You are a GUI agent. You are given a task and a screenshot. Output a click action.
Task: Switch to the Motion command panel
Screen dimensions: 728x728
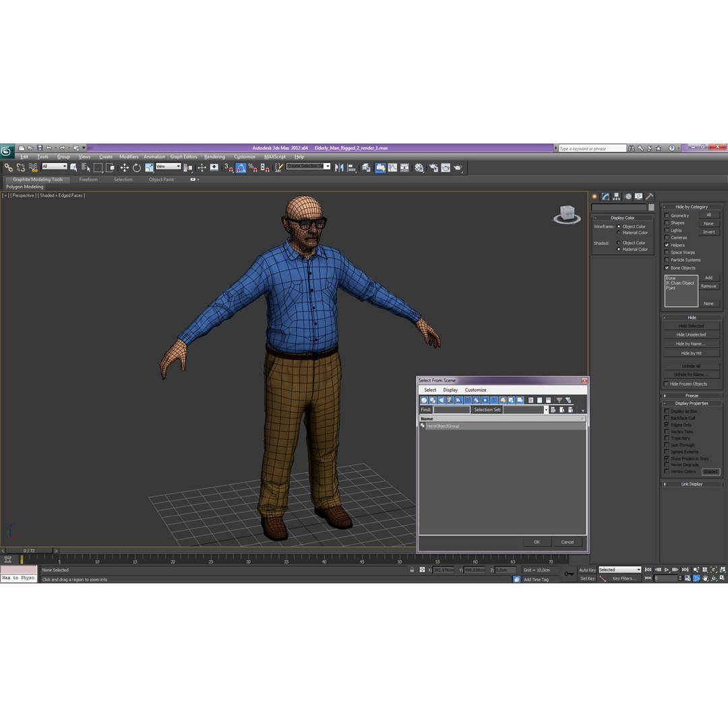(x=628, y=196)
